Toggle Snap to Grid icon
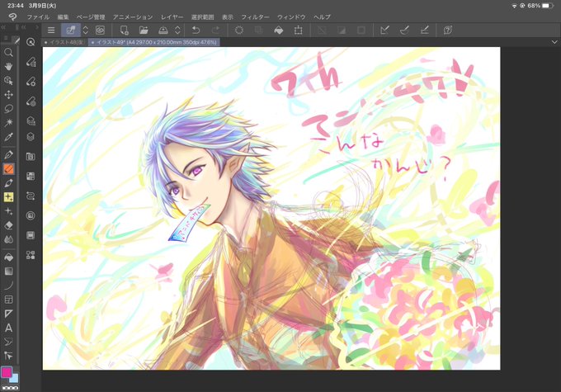Viewport: 561px width, 392px height. pos(424,30)
